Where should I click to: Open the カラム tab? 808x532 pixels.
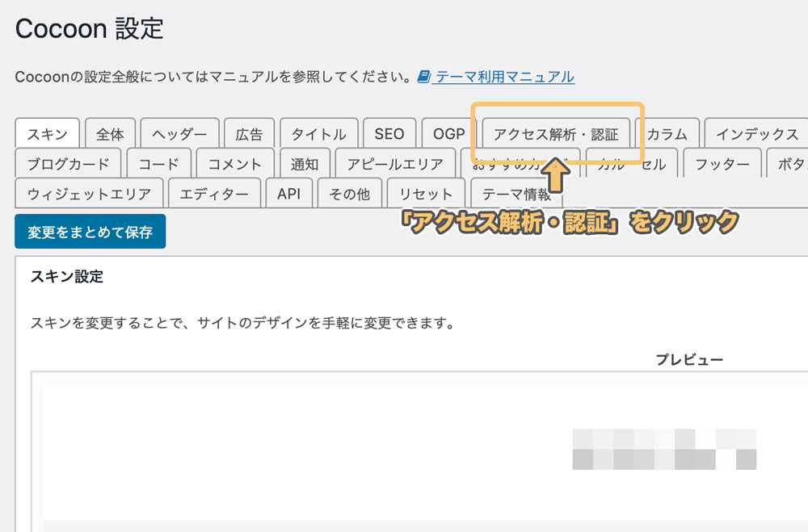tap(667, 133)
